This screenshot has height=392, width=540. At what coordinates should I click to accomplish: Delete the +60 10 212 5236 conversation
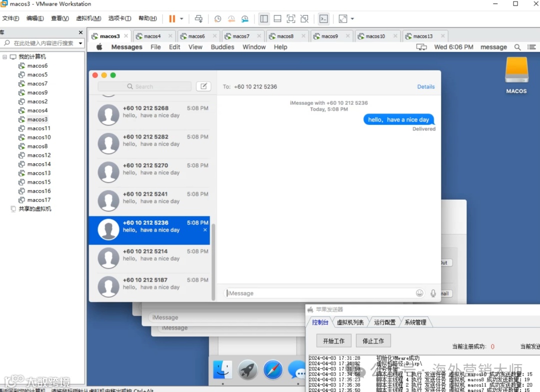(x=205, y=230)
